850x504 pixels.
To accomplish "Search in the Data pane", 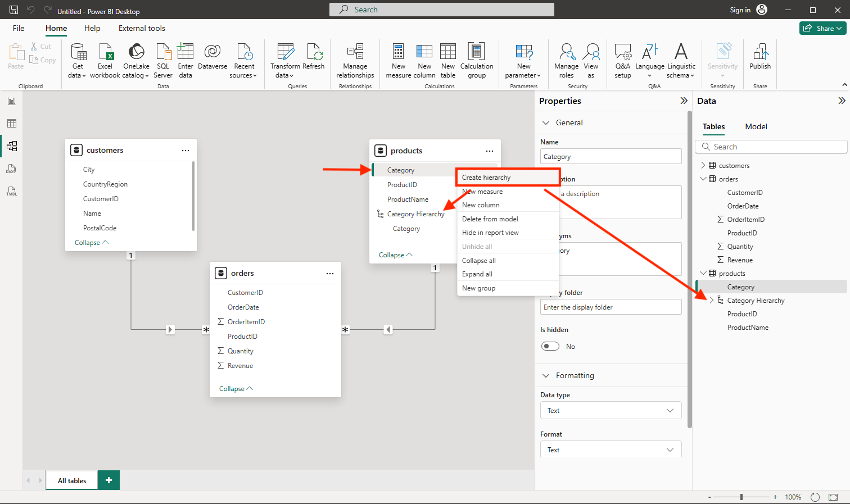I will click(771, 147).
